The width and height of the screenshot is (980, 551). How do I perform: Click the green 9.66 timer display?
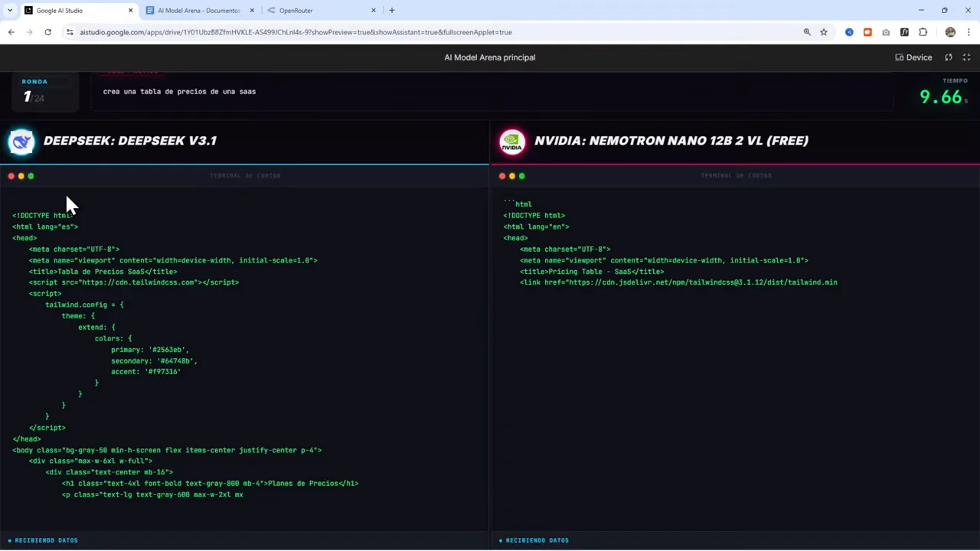click(x=940, y=96)
